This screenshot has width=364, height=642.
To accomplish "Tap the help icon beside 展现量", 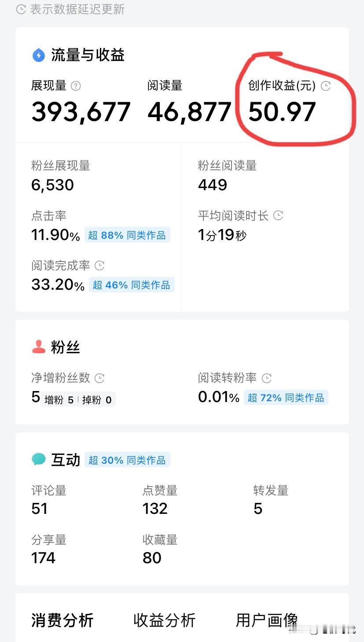I will click(76, 86).
